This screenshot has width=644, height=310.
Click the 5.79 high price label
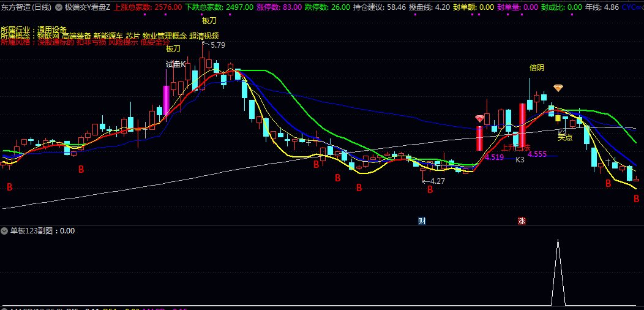click(217, 45)
